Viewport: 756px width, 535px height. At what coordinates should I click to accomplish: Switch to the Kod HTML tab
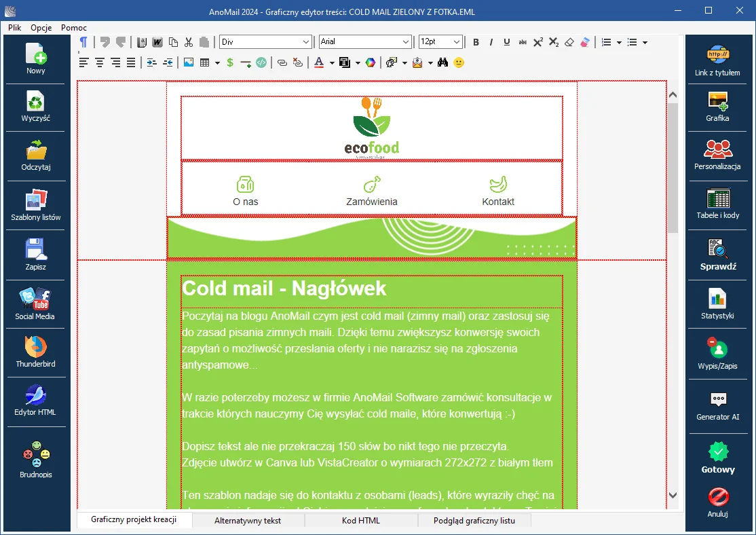click(x=360, y=521)
